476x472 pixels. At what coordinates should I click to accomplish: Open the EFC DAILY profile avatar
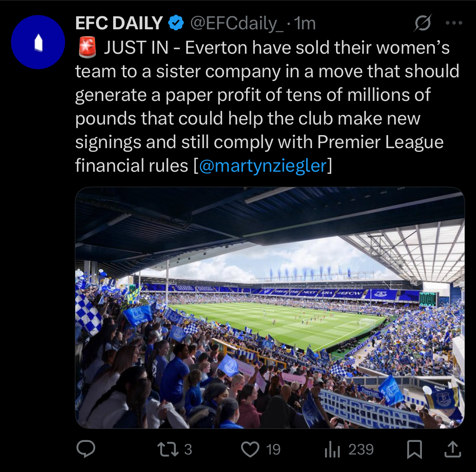(x=38, y=42)
